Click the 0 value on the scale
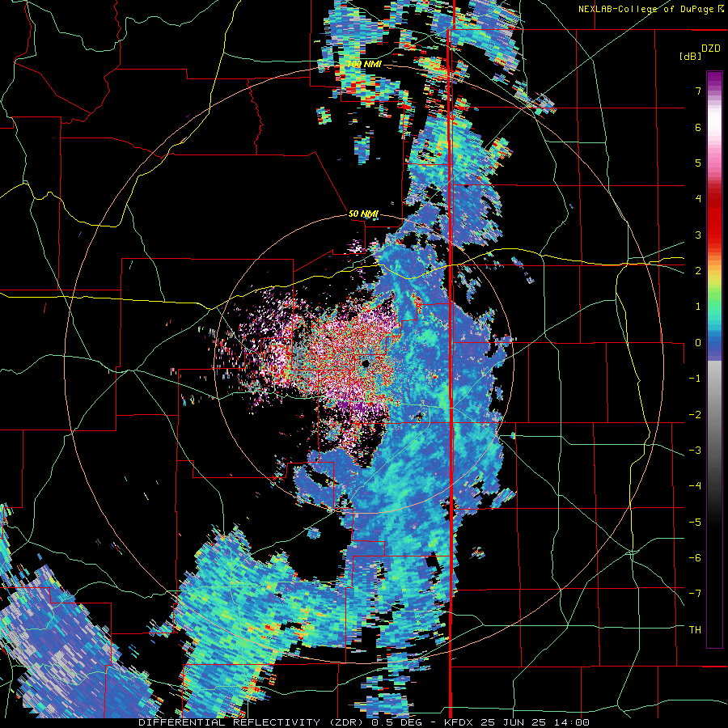Image resolution: width=728 pixels, height=728 pixels. 698,343
